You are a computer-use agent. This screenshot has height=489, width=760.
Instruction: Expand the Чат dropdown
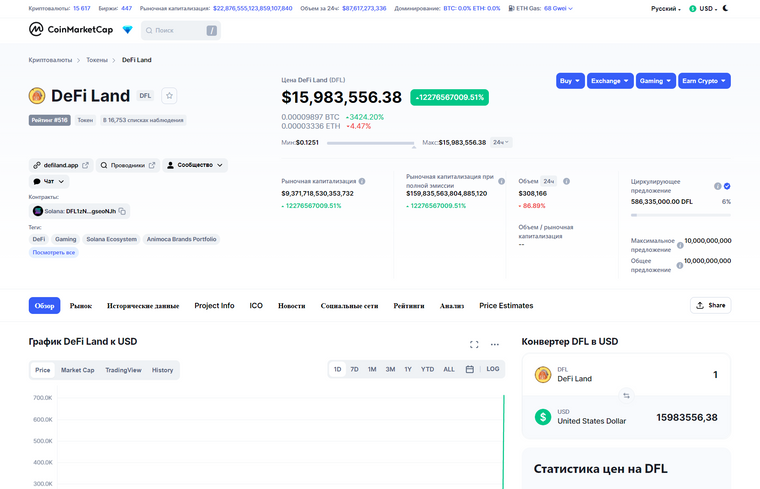tap(49, 181)
